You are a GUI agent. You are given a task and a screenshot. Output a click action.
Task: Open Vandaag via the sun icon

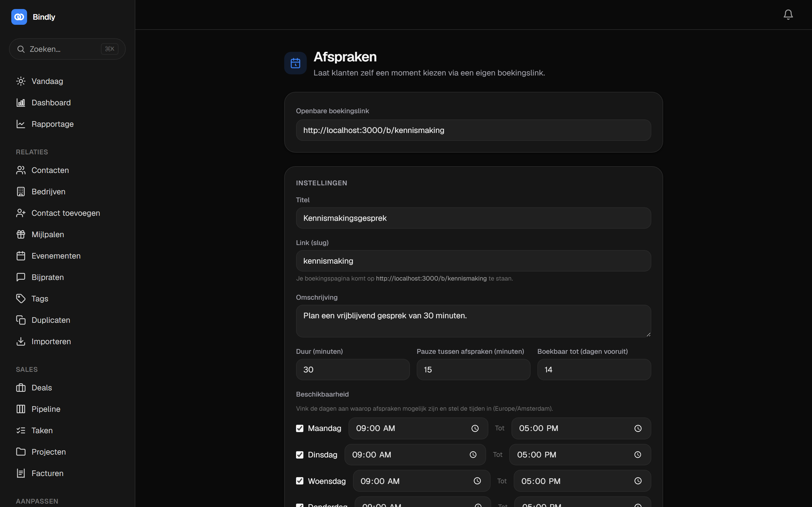point(21,81)
